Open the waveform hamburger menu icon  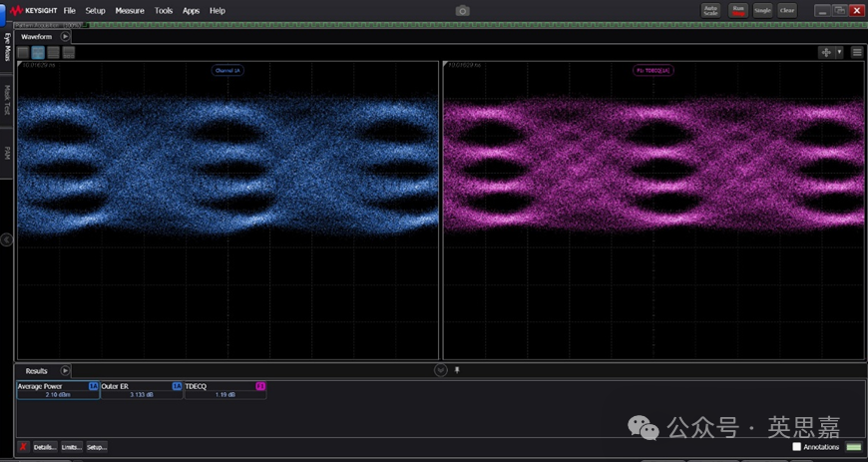coord(857,52)
